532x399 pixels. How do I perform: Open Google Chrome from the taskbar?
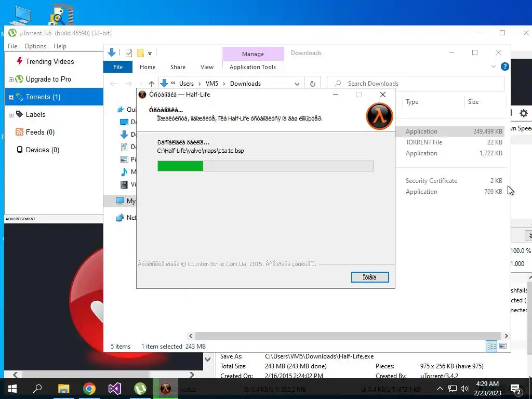89,389
